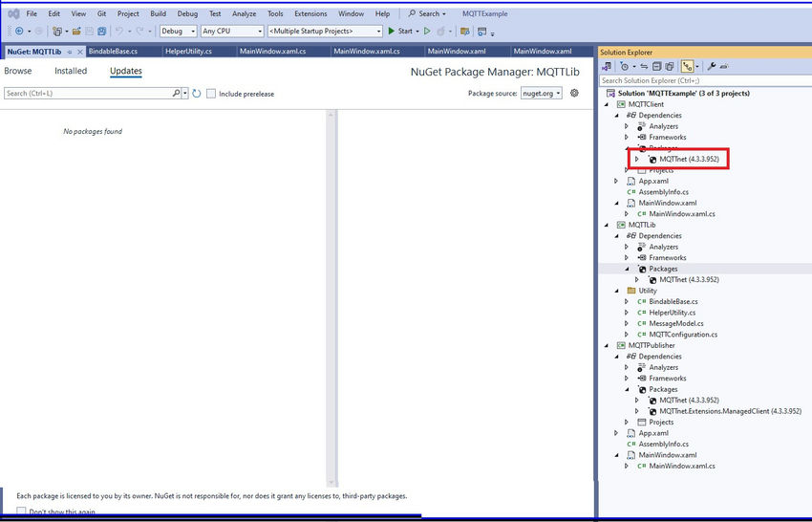Viewport: 812px width, 522px height.
Task: Click the Search box in title bar
Action: (x=428, y=14)
